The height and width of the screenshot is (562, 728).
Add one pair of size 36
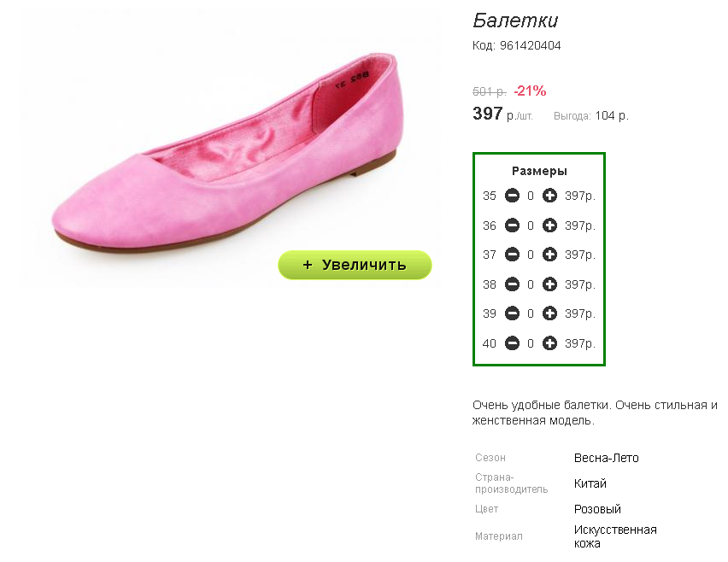click(549, 225)
